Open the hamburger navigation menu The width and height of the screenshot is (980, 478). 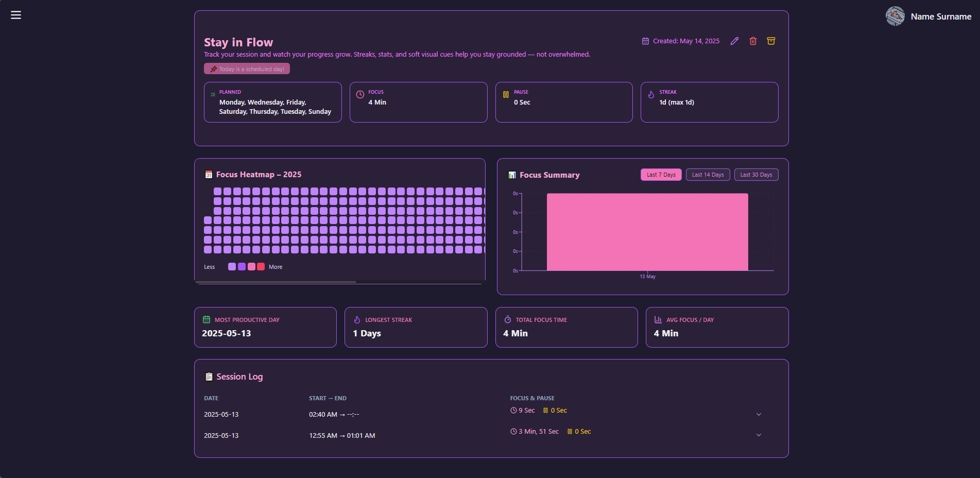click(16, 15)
